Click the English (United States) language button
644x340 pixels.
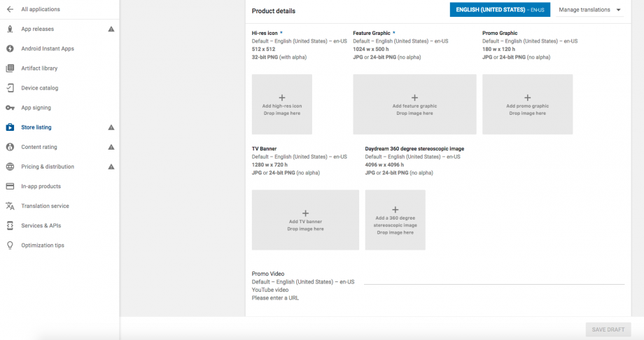tap(500, 10)
